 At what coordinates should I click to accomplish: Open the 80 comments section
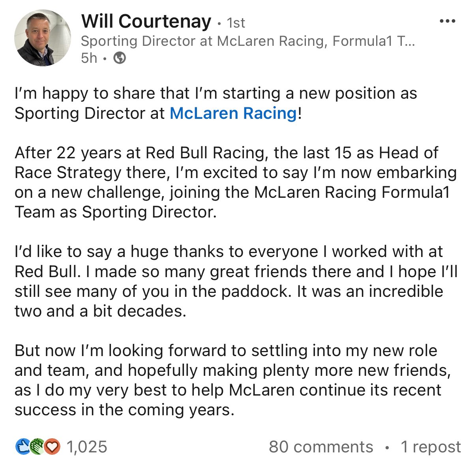click(321, 447)
